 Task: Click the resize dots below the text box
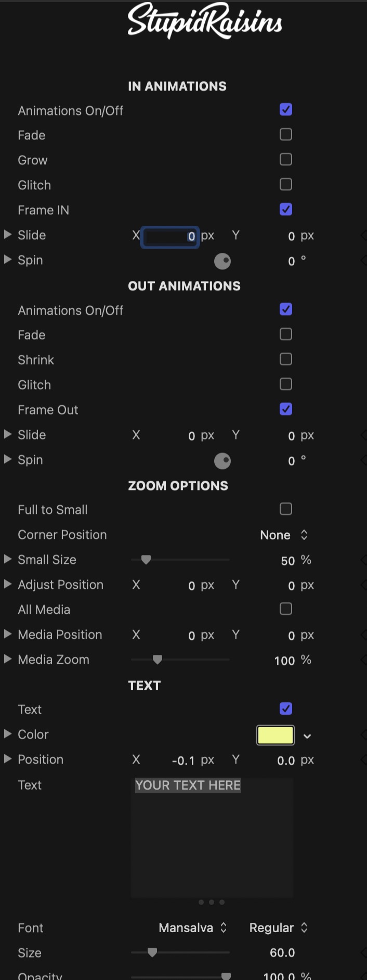pyautogui.click(x=212, y=902)
